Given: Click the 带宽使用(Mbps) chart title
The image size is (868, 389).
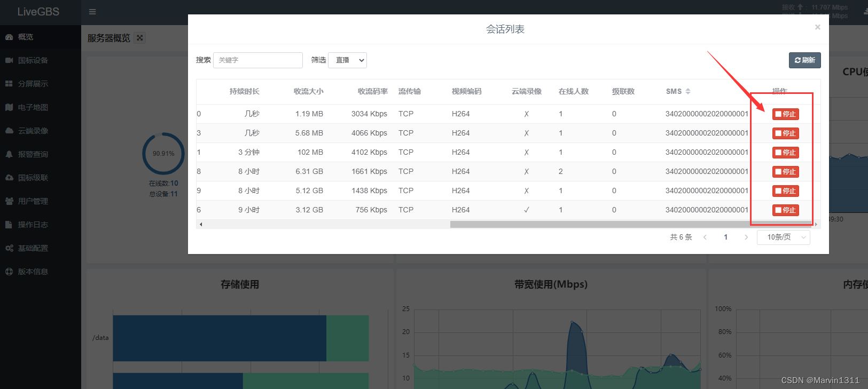Looking at the screenshot, I should (551, 284).
